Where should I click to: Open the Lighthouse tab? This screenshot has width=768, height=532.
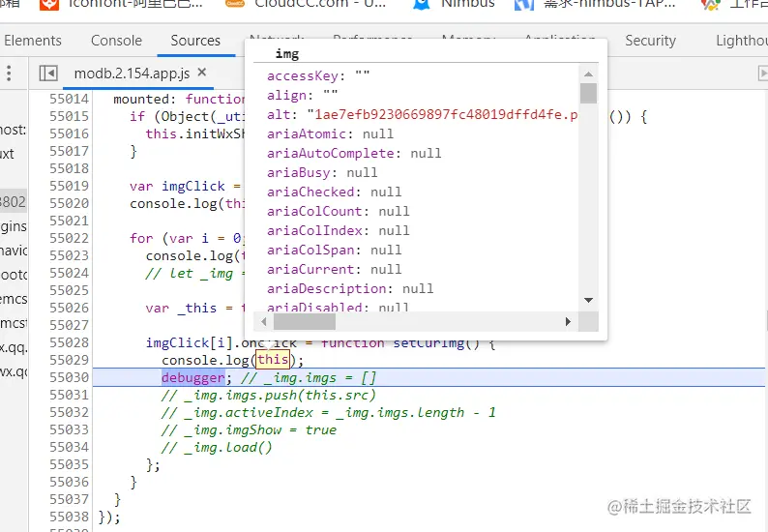point(742,41)
